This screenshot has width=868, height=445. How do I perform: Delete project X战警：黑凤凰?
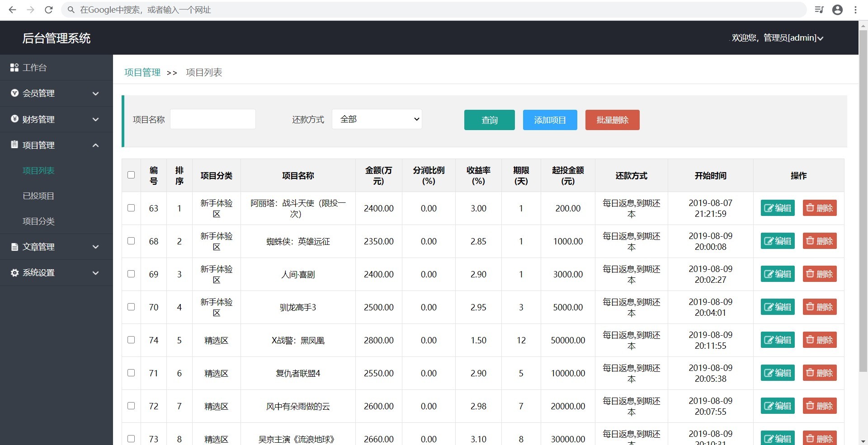point(820,340)
